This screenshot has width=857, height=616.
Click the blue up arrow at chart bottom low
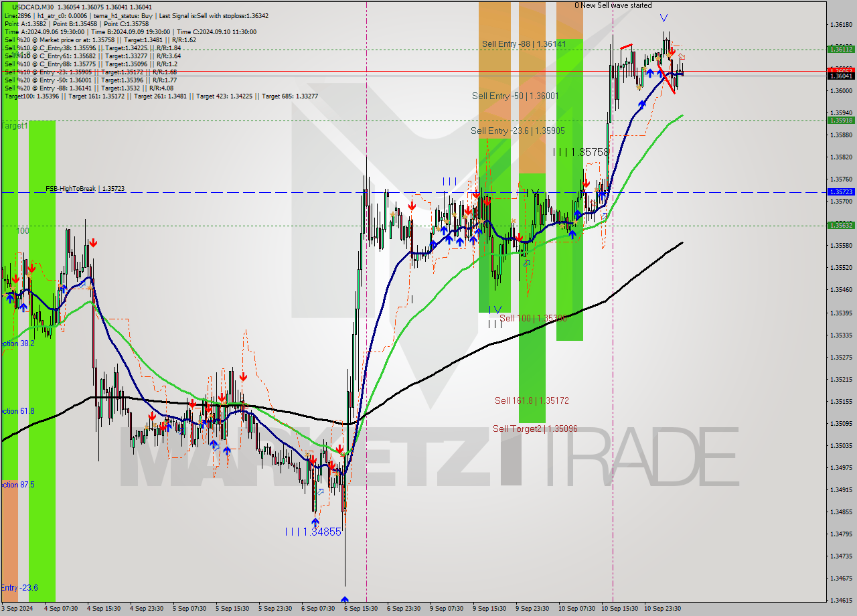344,600
